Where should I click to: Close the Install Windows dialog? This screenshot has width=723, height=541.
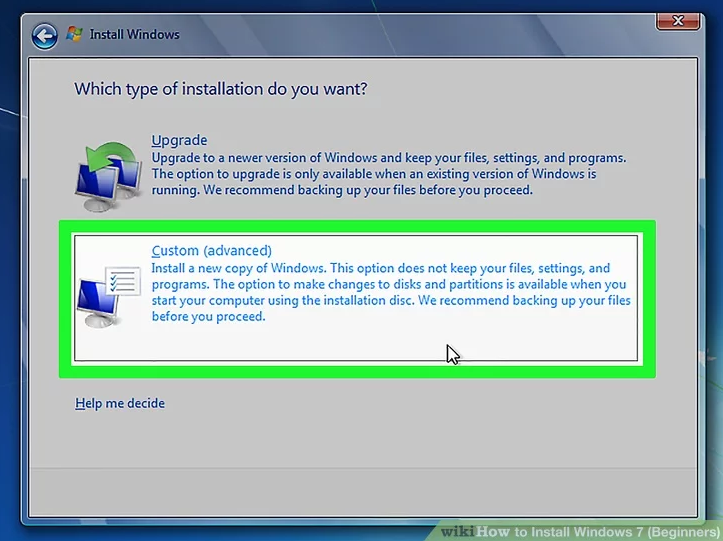click(x=677, y=21)
